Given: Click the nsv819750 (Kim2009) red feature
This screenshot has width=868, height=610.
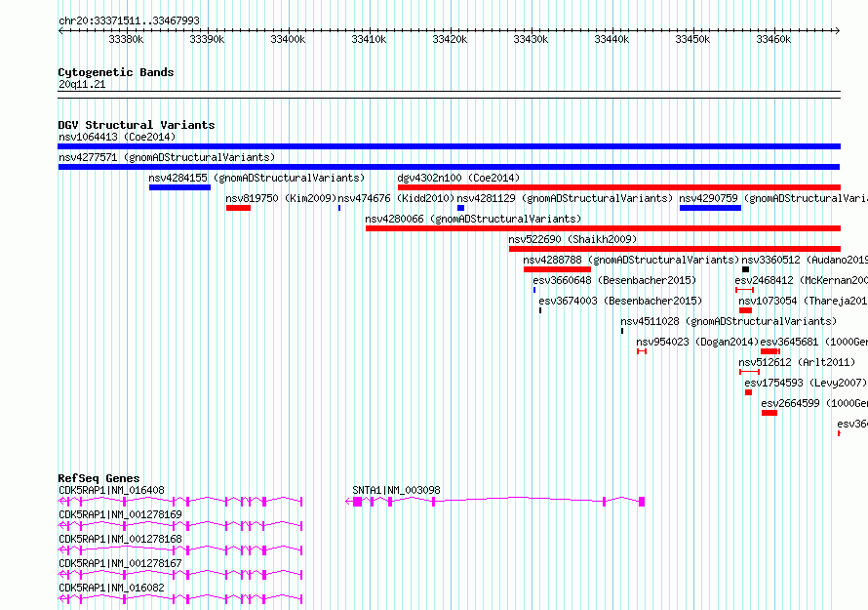Looking at the screenshot, I should 238,208.
